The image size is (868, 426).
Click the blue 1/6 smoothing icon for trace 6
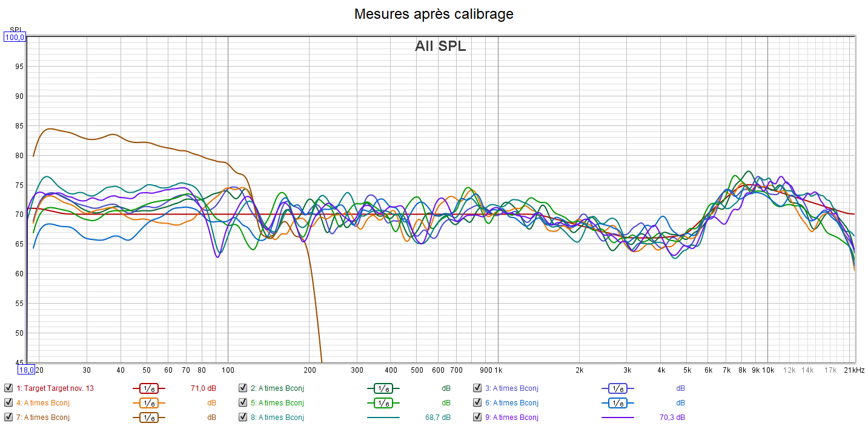point(617,403)
